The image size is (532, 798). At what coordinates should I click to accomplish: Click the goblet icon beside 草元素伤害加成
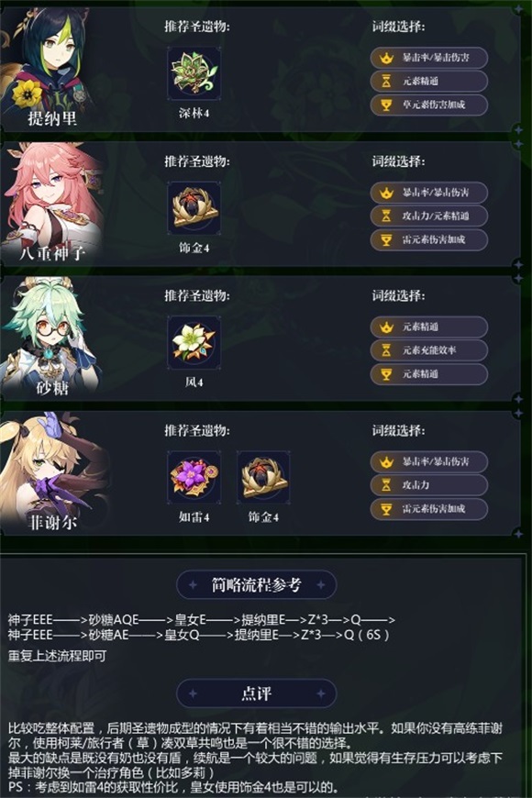(386, 105)
